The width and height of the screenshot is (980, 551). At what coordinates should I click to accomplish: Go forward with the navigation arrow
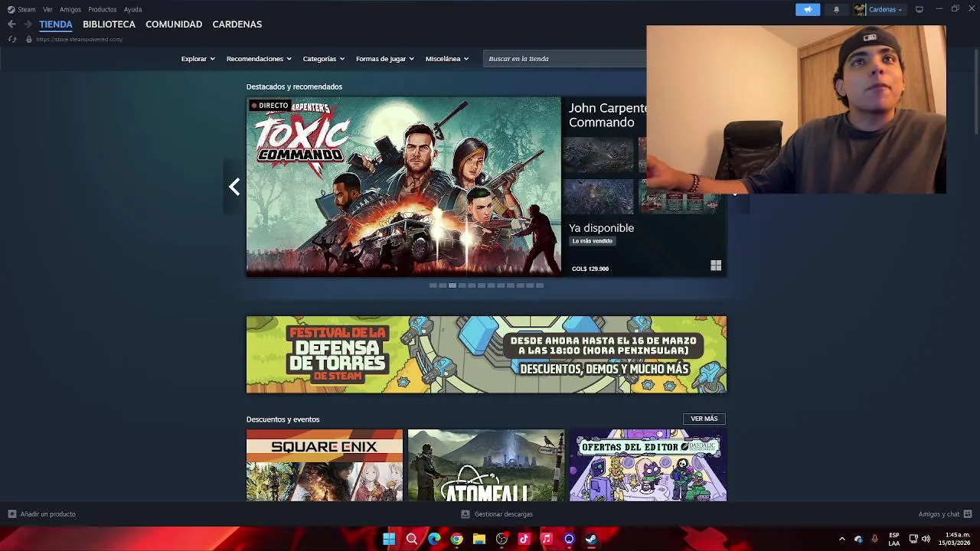click(x=28, y=24)
